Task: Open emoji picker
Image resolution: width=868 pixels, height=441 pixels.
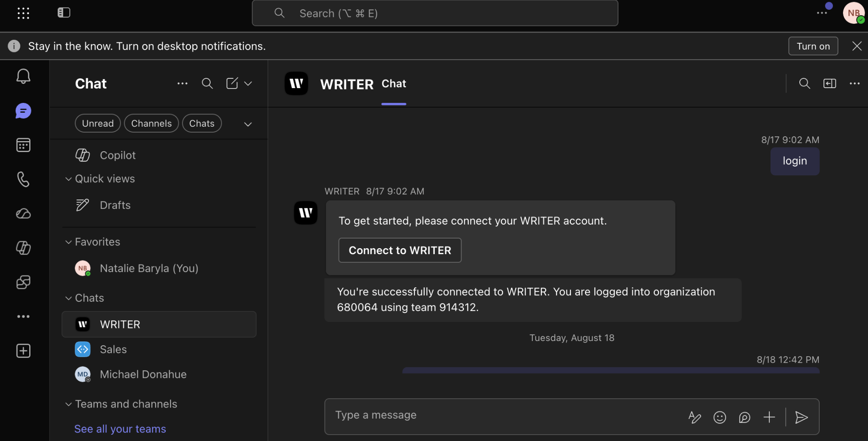Action: 720,417
